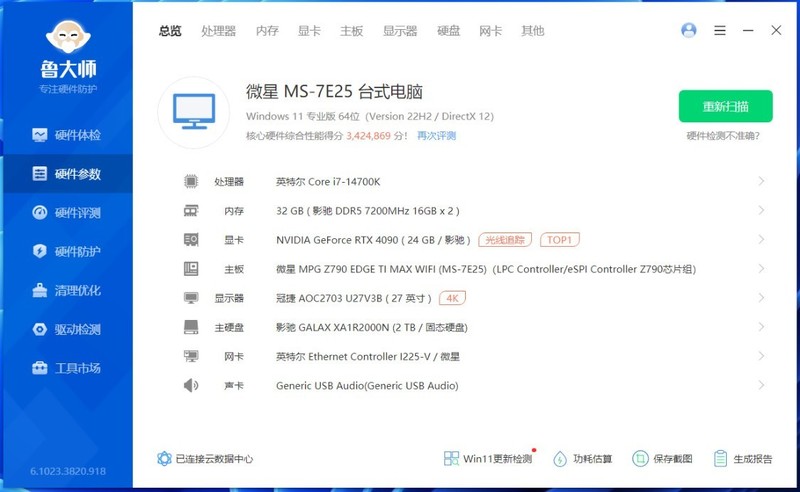Click the 再次评测 link
800x492 pixels.
coord(436,136)
